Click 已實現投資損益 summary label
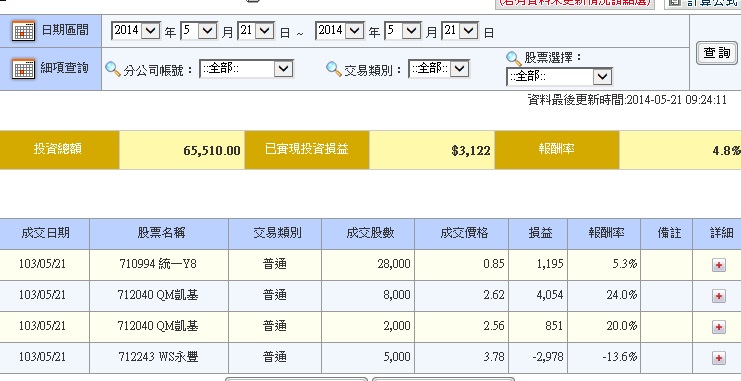The width and height of the screenshot is (741, 381). point(307,149)
